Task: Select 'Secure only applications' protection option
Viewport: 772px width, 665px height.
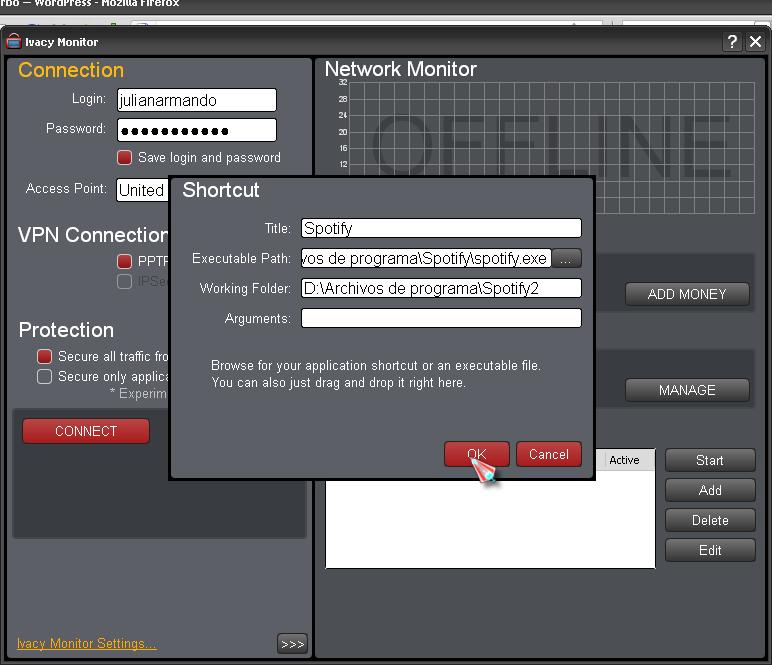Action: [44, 377]
